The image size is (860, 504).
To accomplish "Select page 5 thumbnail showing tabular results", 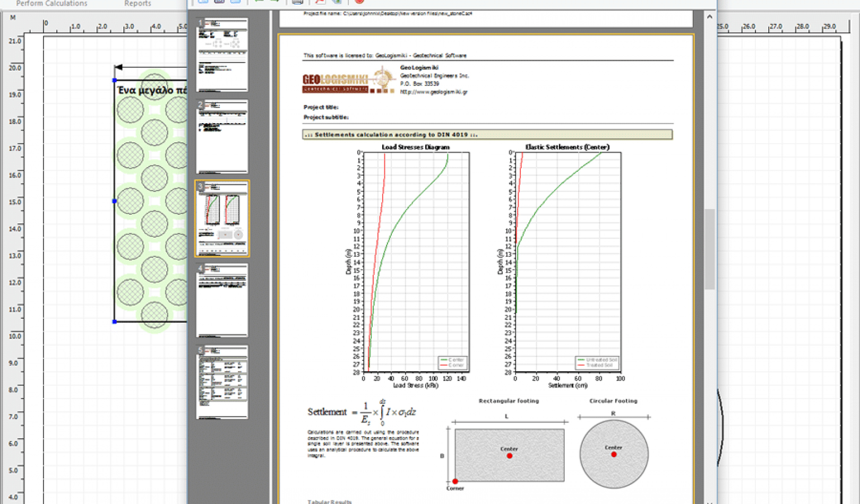I will click(x=221, y=382).
